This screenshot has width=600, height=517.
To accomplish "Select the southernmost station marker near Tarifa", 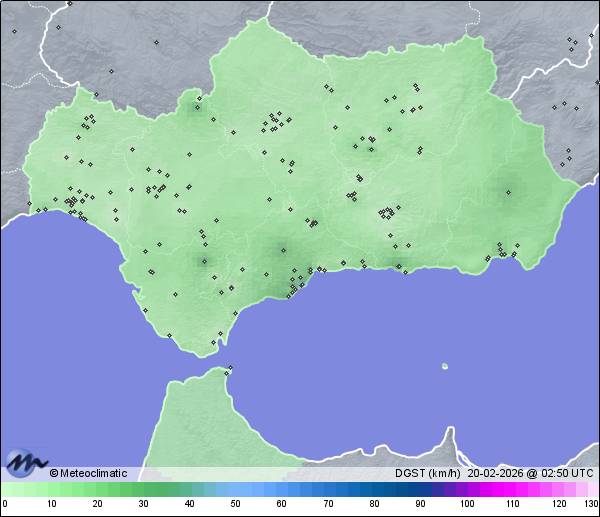I will (x=213, y=343).
